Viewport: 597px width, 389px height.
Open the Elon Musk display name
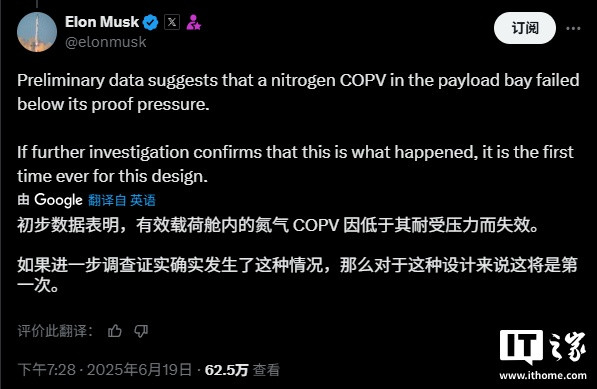coord(102,22)
